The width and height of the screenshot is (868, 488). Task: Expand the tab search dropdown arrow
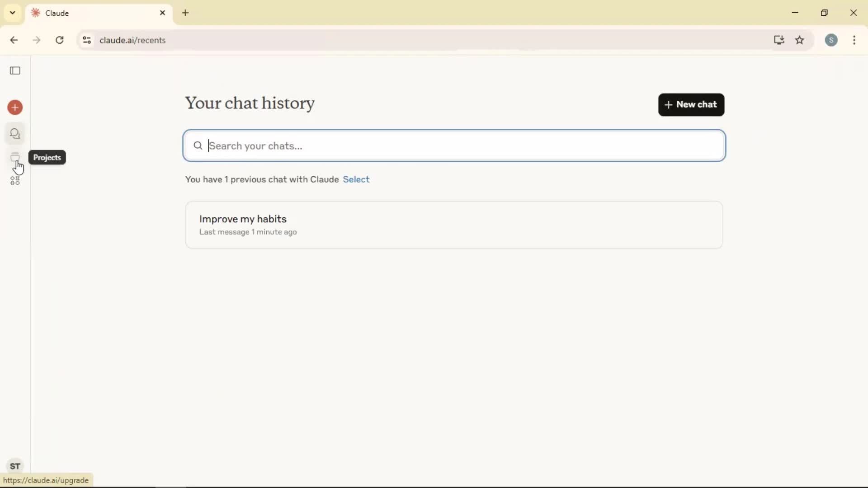point(13,13)
